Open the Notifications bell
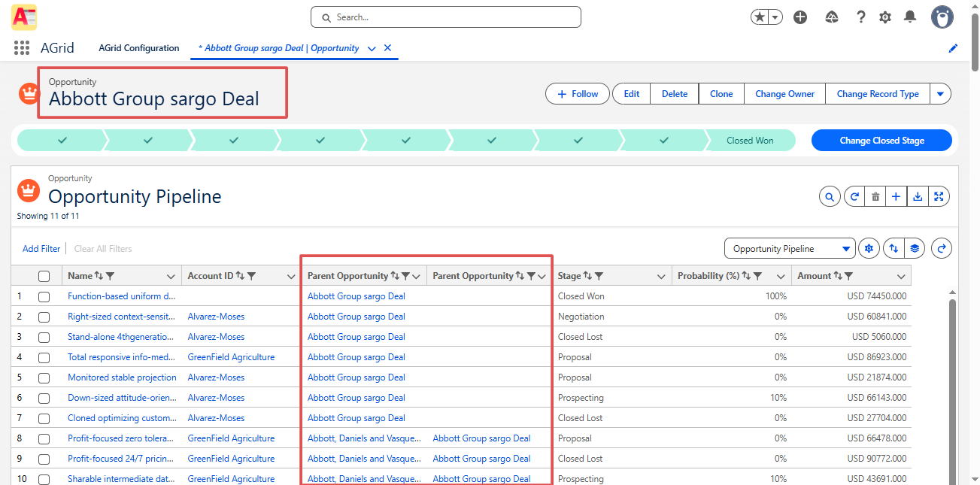 click(x=910, y=17)
